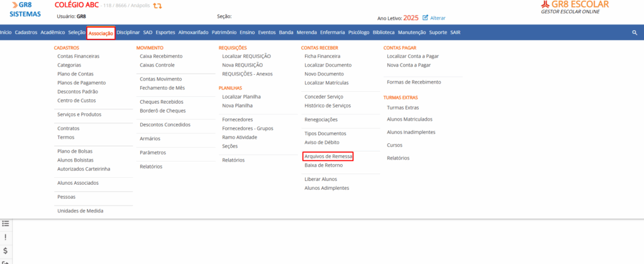Click the search magnifier icon in navbar

[635, 32]
